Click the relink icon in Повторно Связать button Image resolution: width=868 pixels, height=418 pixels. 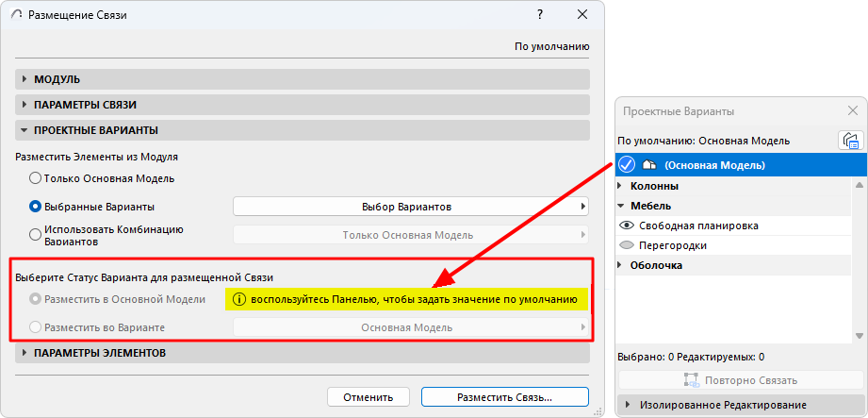tap(692, 380)
